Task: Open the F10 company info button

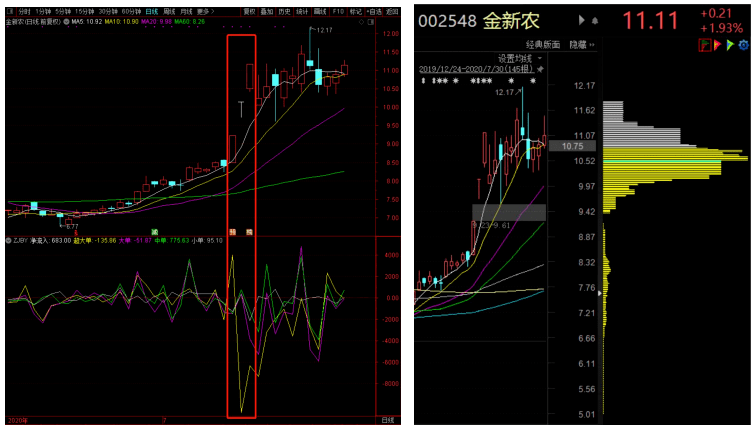Action: [338, 11]
